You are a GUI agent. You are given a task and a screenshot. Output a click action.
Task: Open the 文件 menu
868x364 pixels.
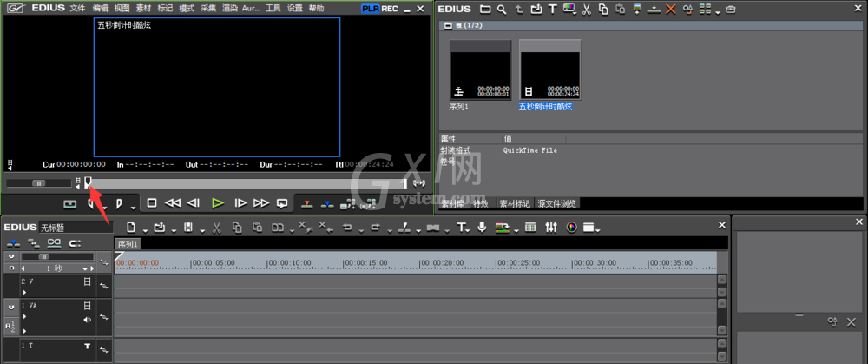(x=77, y=9)
